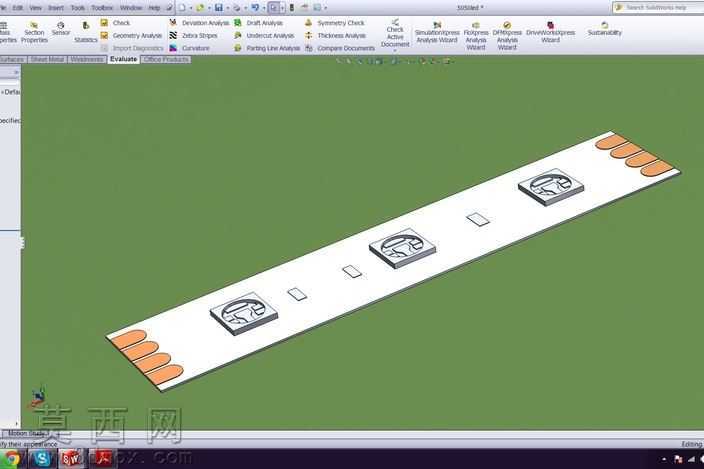704x469 pixels.
Task: Open Compare Documents tool
Action: [x=340, y=48]
